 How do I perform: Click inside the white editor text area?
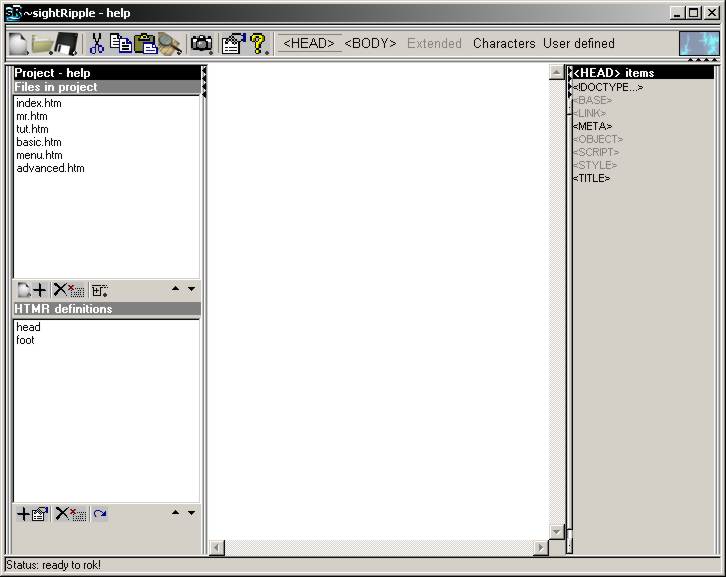click(x=377, y=301)
